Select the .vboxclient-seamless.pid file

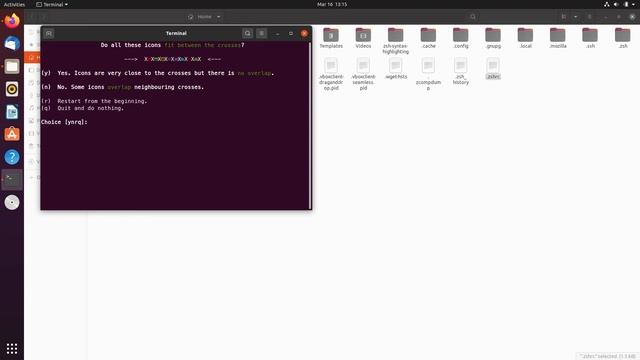[363, 74]
